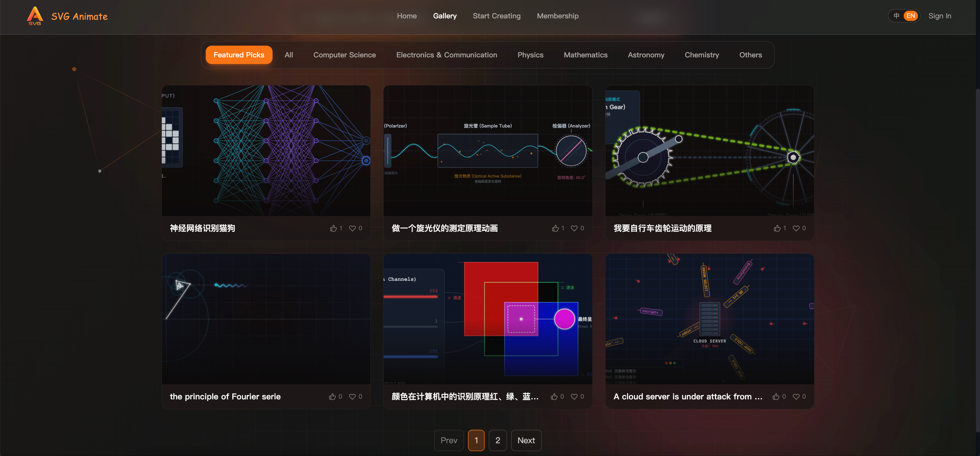The image size is (980, 456).
Task: Open the Start Creating menu item
Action: 496,16
